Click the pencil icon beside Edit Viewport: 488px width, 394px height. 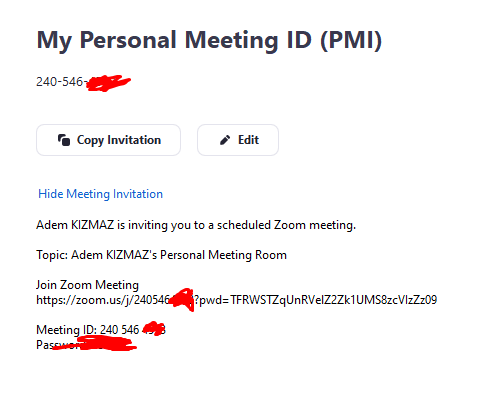point(225,140)
